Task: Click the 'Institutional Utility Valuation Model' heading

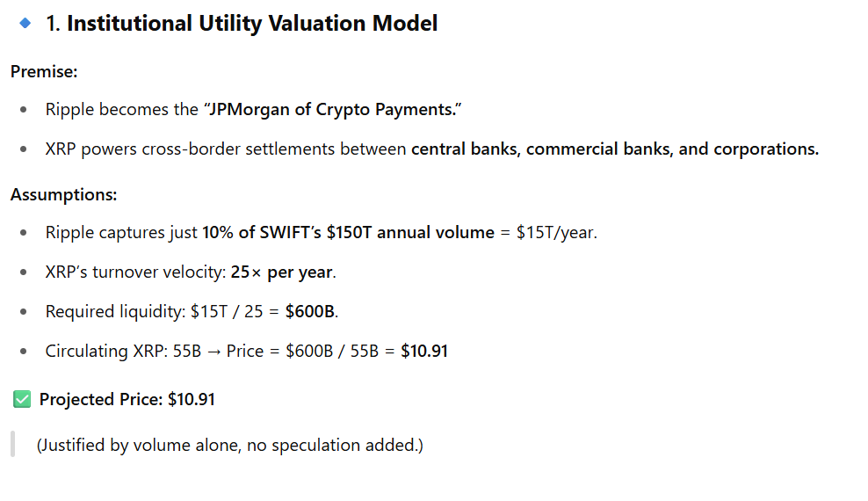Action: click(252, 24)
